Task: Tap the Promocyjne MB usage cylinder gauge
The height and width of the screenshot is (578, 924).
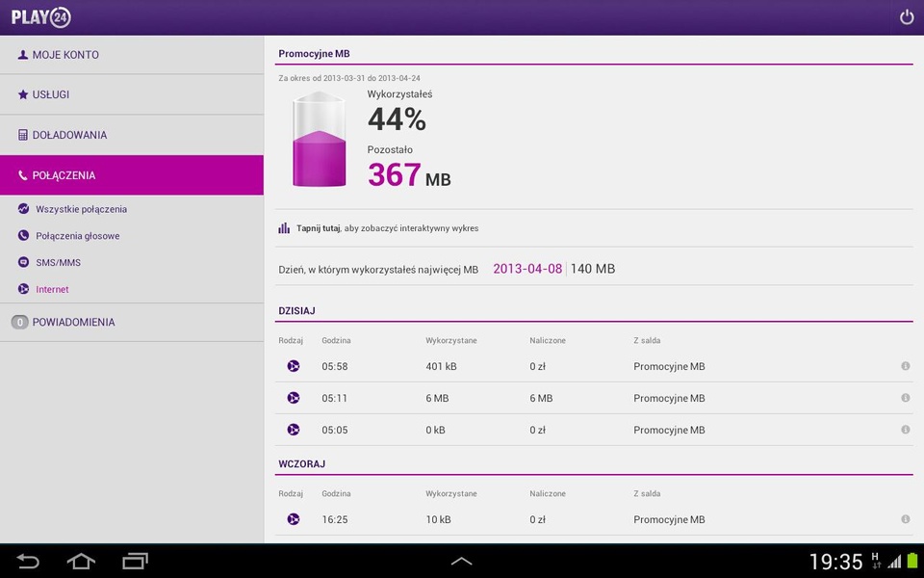Action: 319,139
